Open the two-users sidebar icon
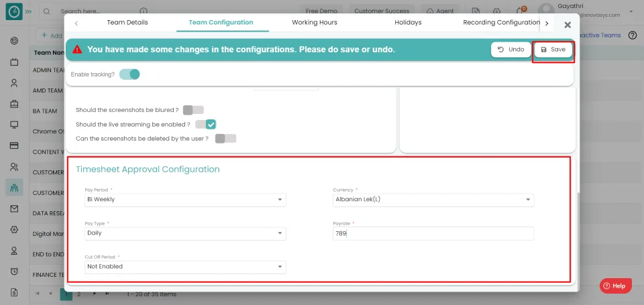Screen dimensions: 644x305 pos(14,167)
